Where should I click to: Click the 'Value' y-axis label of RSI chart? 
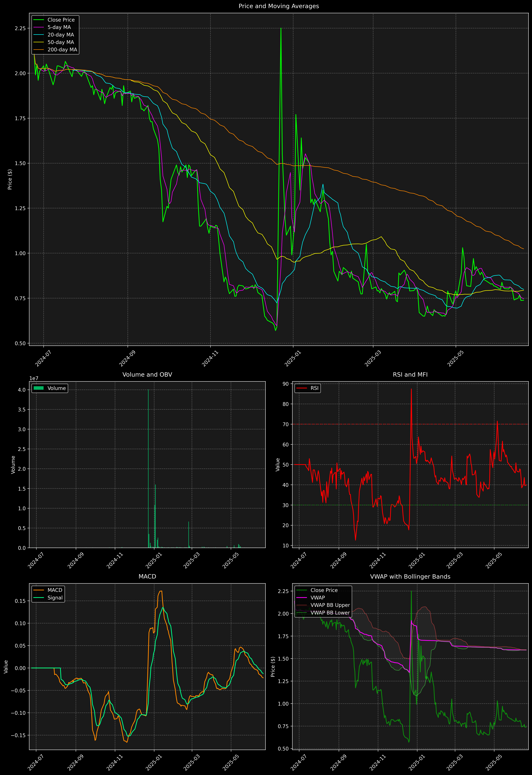pyautogui.click(x=278, y=464)
